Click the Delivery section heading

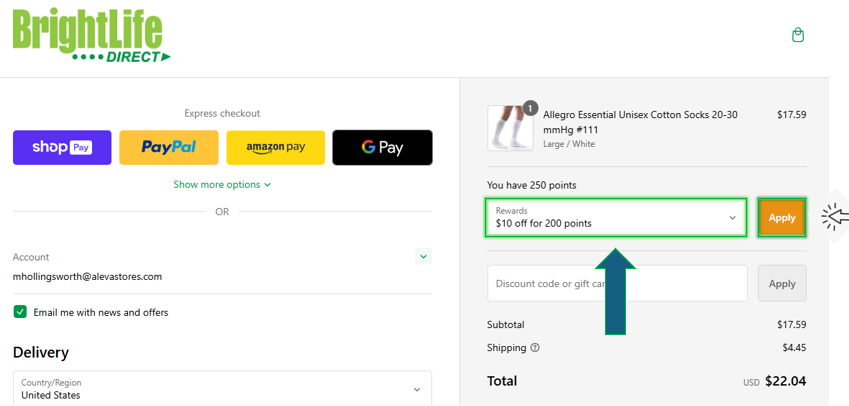pos(41,352)
